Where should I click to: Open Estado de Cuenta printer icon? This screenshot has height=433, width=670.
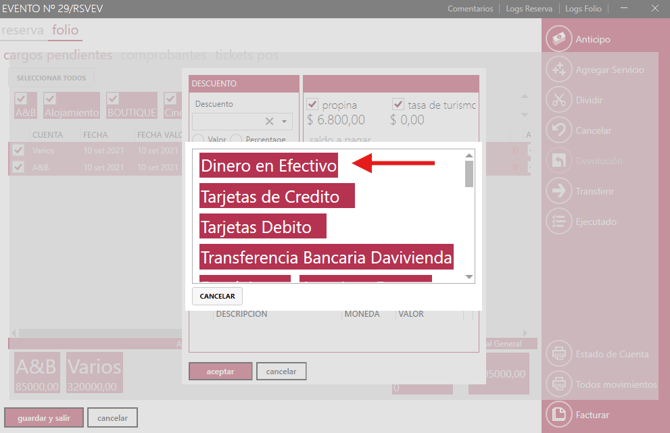558,354
